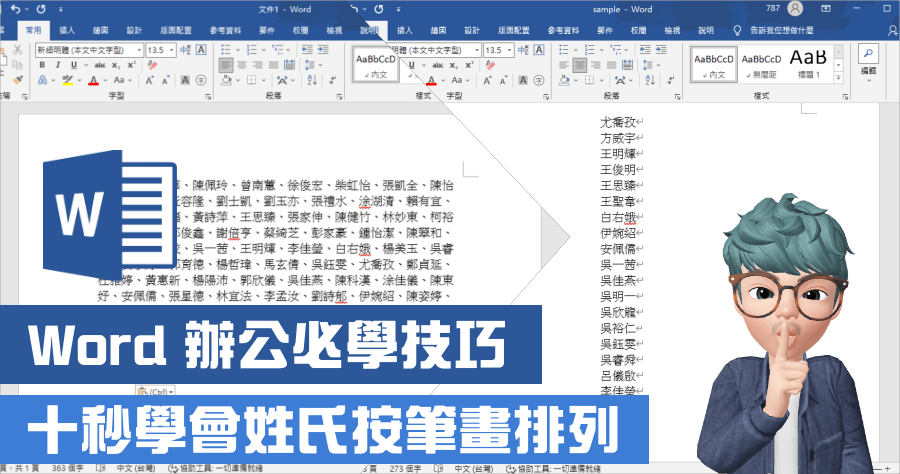The width and height of the screenshot is (900, 474).
Task: Toggle Character Shading in 文件1 window
Action: click(185, 80)
